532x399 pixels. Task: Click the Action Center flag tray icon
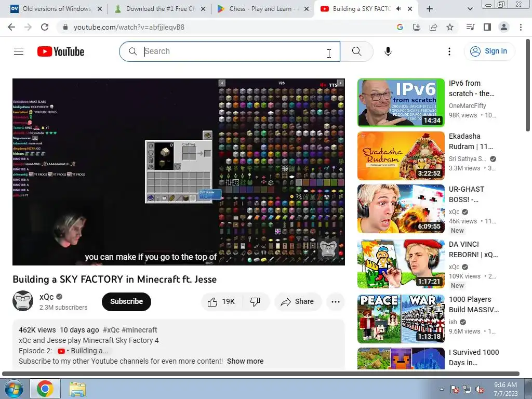(454, 389)
